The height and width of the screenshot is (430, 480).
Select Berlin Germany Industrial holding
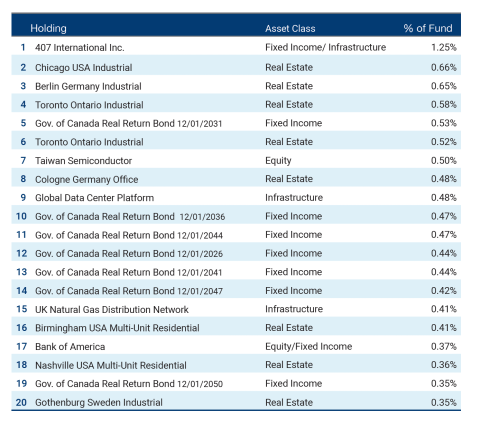pos(88,86)
